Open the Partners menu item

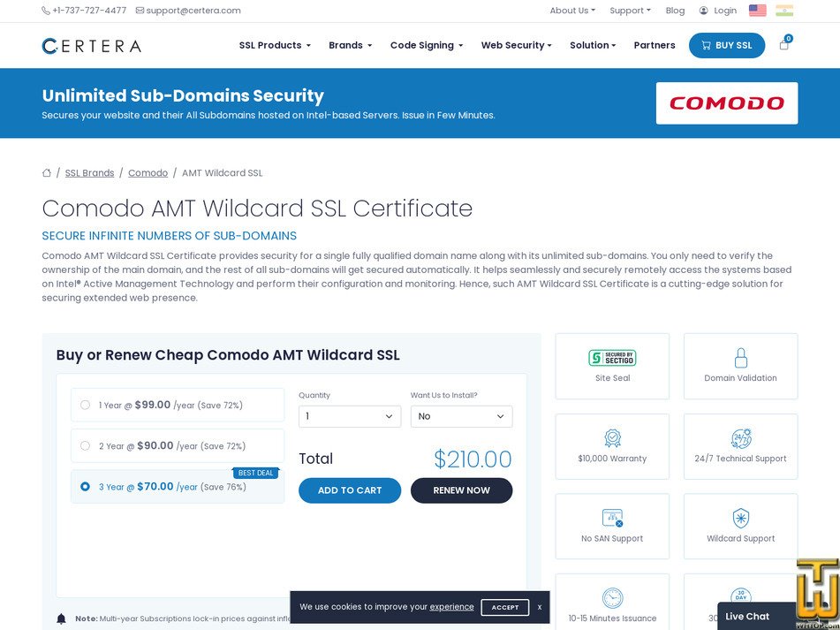pos(654,45)
